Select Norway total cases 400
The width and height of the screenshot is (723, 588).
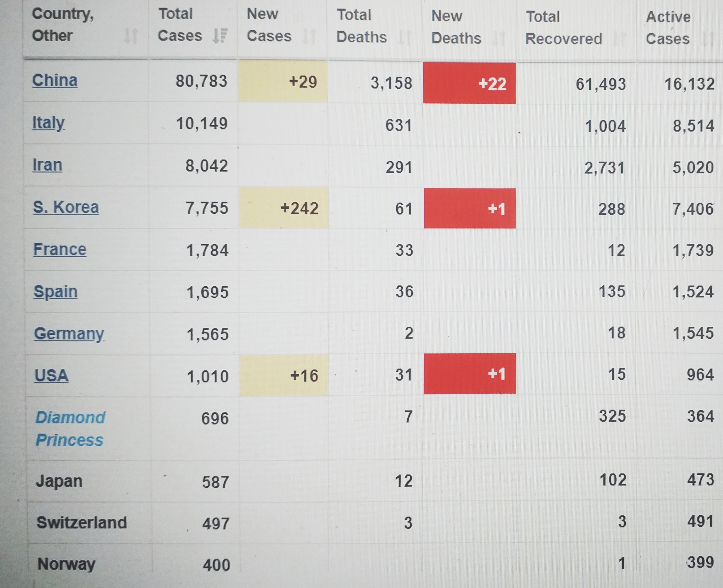[x=217, y=565]
